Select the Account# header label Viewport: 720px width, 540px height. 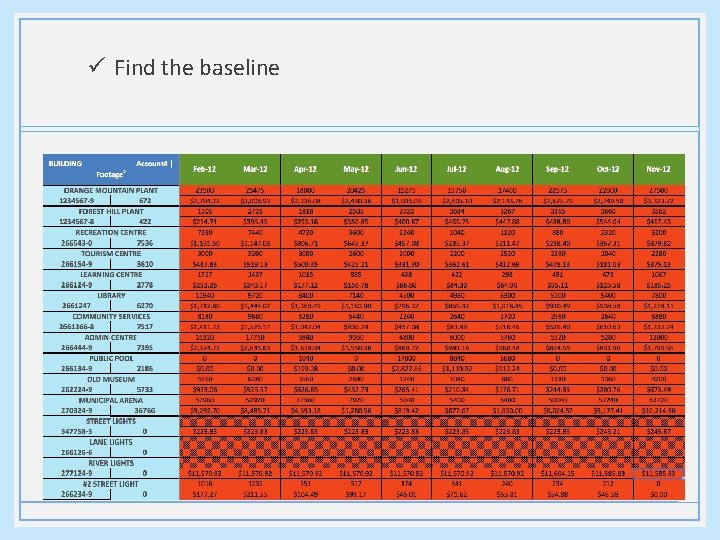152,163
